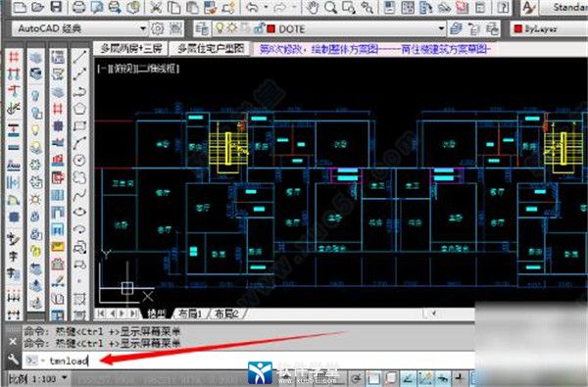Choose the Polygon draw tool
This screenshot has width=588, height=387.
click(79, 109)
